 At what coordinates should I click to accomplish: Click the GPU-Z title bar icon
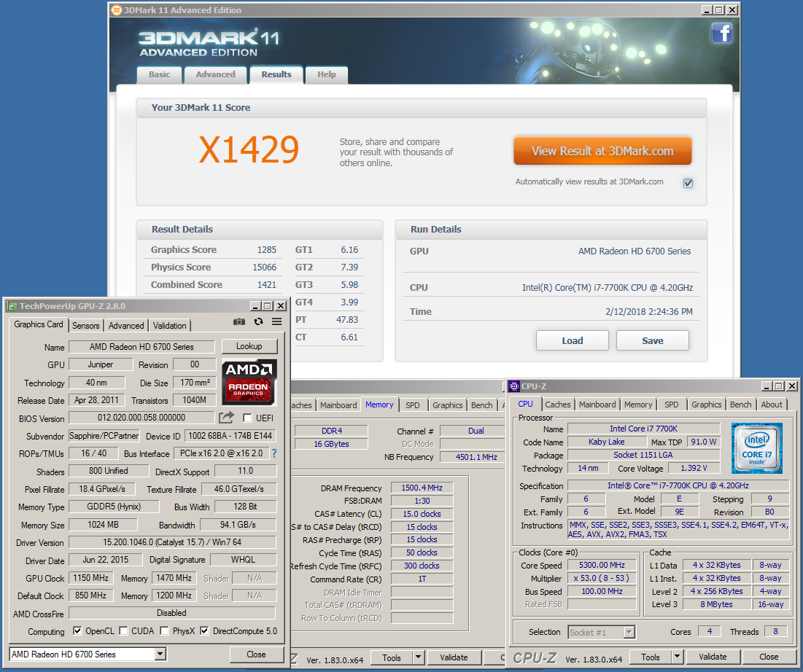pyautogui.click(x=13, y=306)
